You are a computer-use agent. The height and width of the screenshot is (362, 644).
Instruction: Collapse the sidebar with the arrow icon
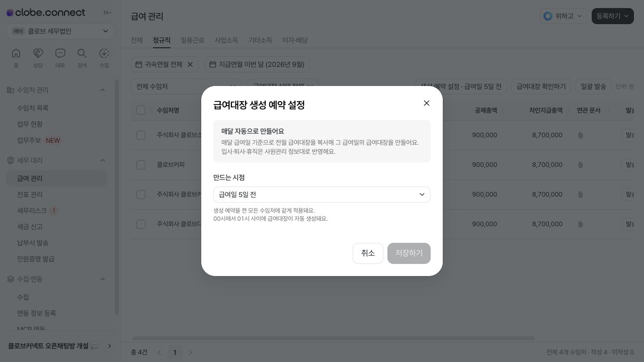click(x=107, y=13)
